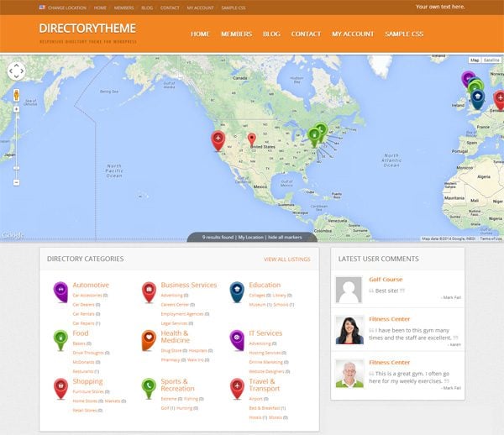Open Hosting Services (0) subcategory
The image size is (504, 435).
pyautogui.click(x=267, y=353)
